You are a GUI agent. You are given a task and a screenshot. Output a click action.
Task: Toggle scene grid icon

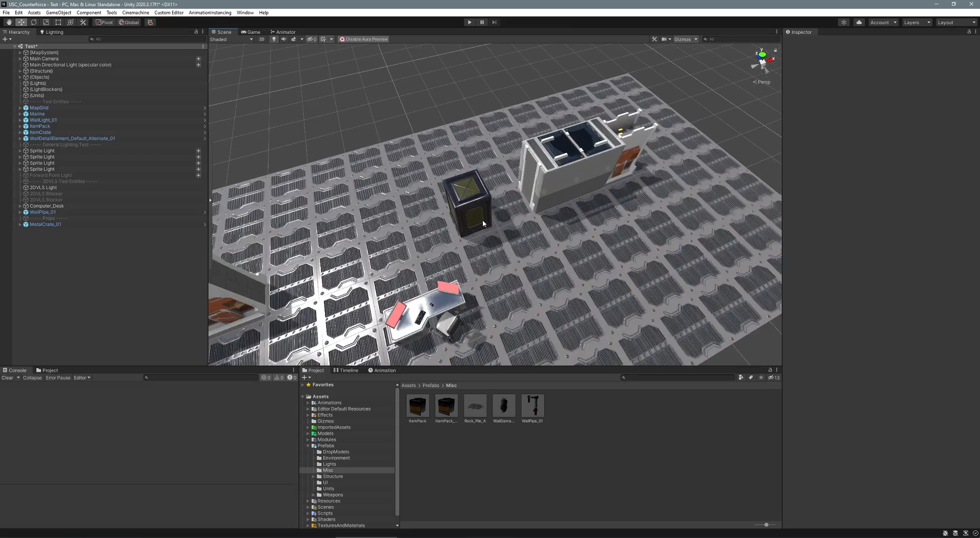click(323, 39)
